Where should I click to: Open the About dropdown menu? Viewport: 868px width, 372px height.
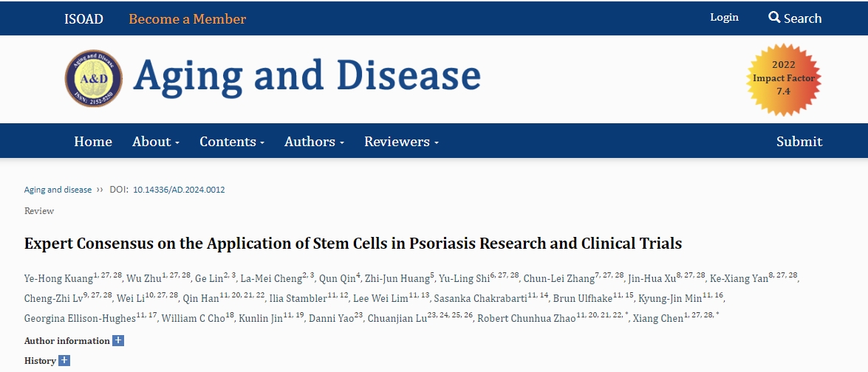(x=156, y=142)
